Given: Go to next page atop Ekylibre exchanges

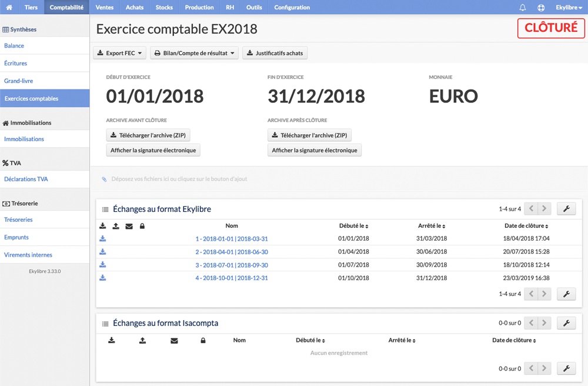Looking at the screenshot, I should click(x=544, y=208).
